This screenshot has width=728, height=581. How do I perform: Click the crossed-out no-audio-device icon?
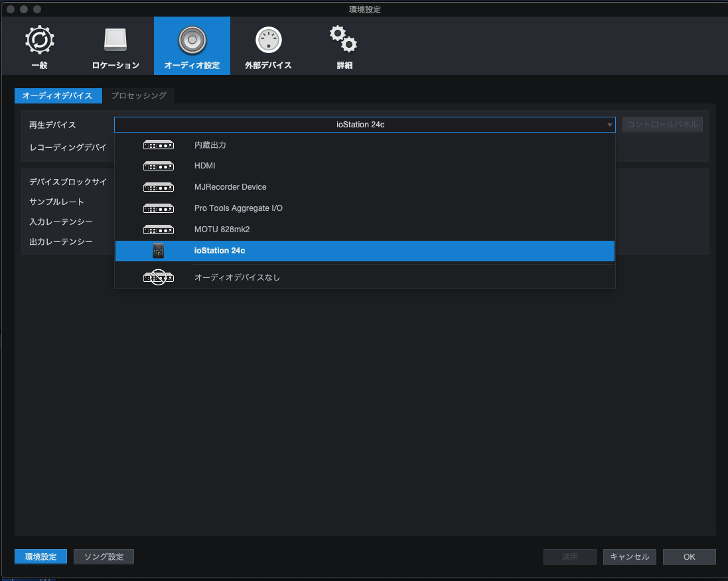(x=159, y=277)
